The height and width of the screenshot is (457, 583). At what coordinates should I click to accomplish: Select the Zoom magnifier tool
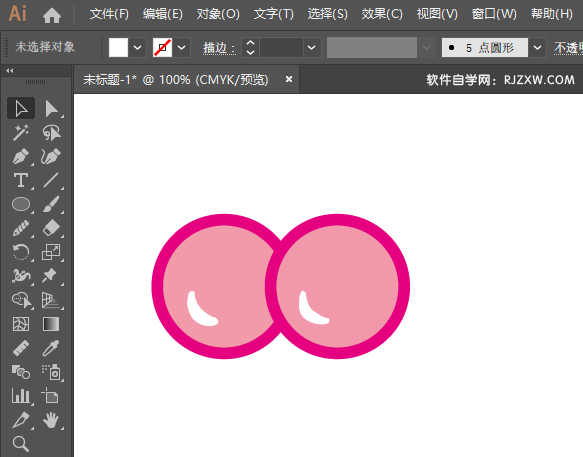(21, 444)
